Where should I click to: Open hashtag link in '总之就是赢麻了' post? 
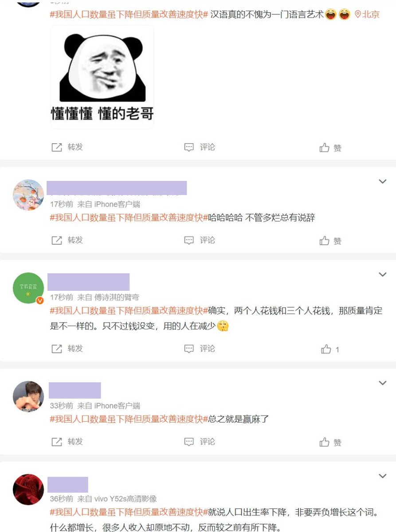click(129, 419)
